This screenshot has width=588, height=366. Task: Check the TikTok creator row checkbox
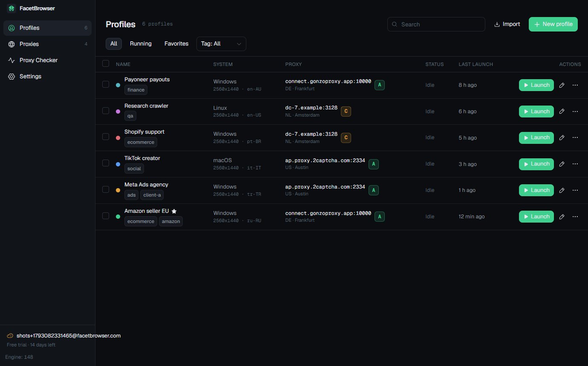106,163
